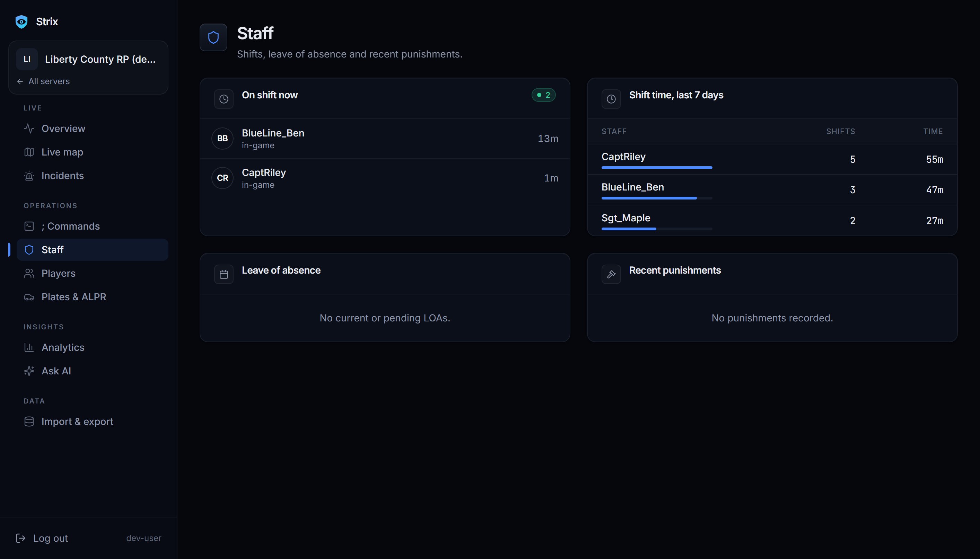The height and width of the screenshot is (559, 980).
Task: Select the Liberty County RP server card
Action: pyautogui.click(x=88, y=68)
